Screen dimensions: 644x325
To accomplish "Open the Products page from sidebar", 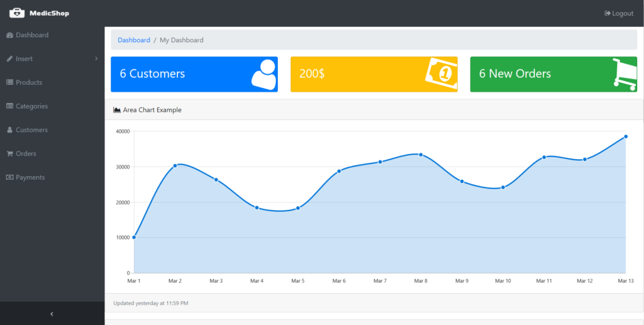I will pyautogui.click(x=29, y=82).
